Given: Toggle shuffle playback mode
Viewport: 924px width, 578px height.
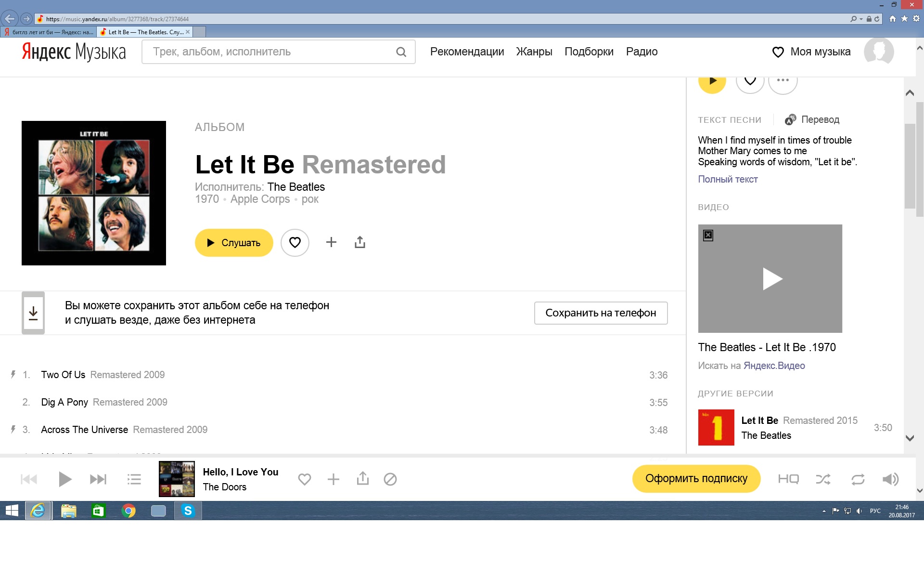Looking at the screenshot, I should tap(823, 479).
